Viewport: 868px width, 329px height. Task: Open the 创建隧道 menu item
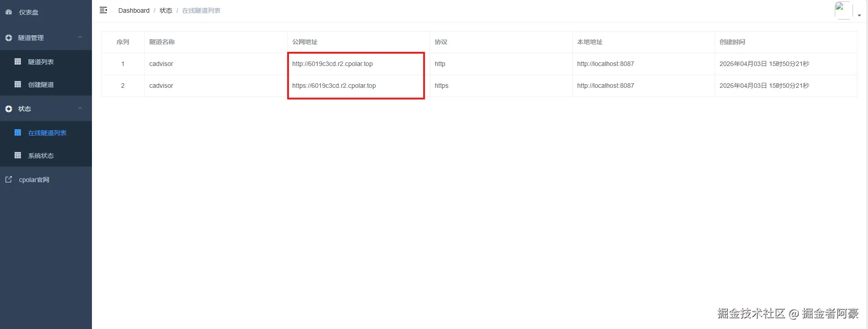point(46,84)
